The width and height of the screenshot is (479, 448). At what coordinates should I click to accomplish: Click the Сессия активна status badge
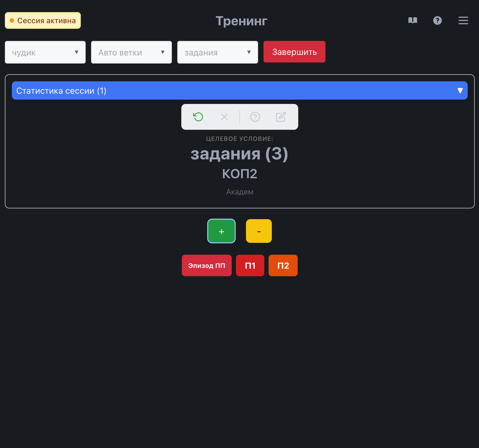[x=43, y=20]
